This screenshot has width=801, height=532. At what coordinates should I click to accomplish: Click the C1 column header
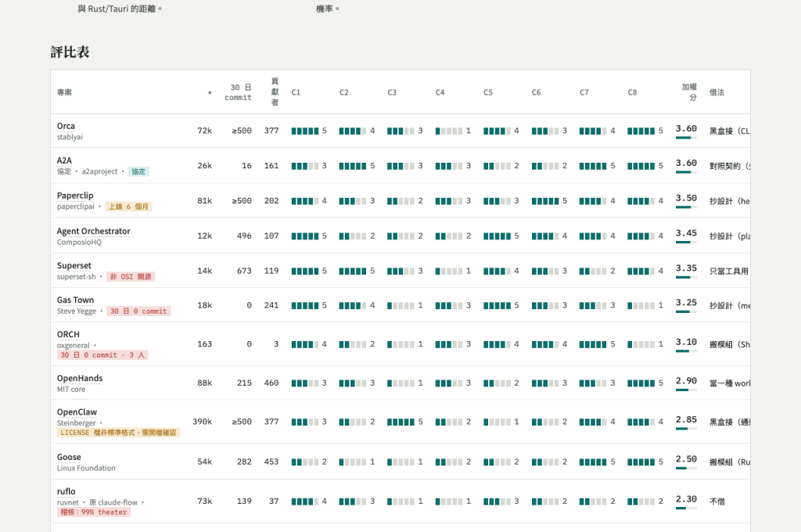point(296,92)
